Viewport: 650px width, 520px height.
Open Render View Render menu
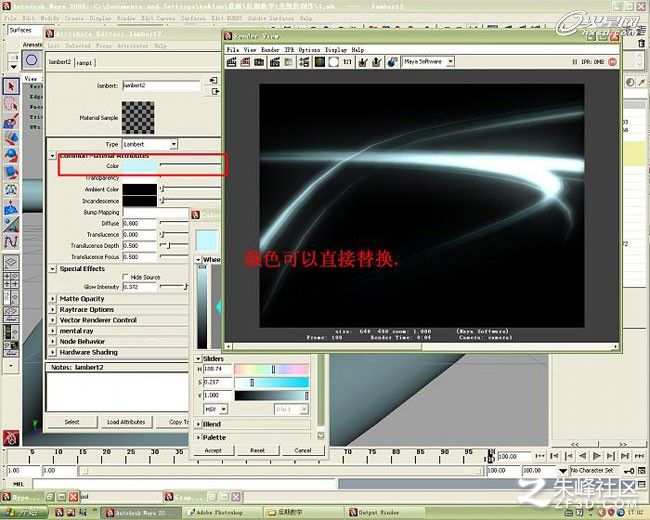tap(270, 49)
